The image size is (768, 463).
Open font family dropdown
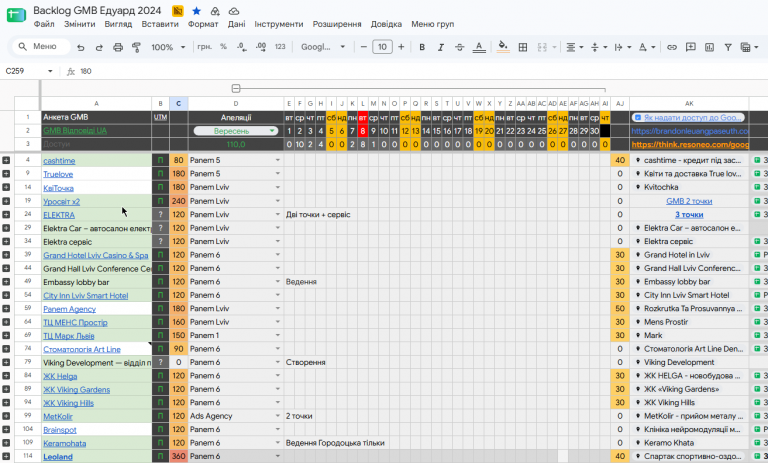tap(323, 47)
